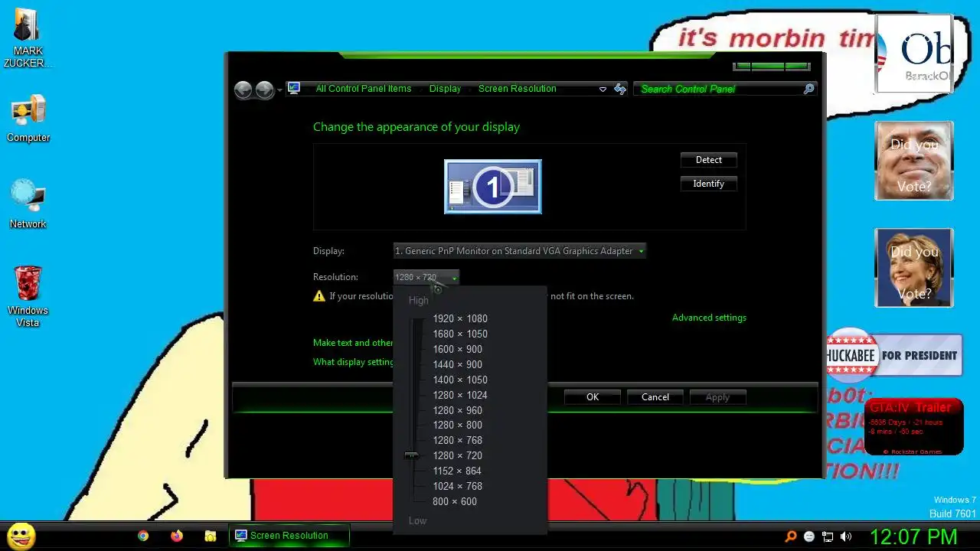Choose 1280 × 768 resolution
This screenshot has width=980, height=551.
[x=458, y=440]
